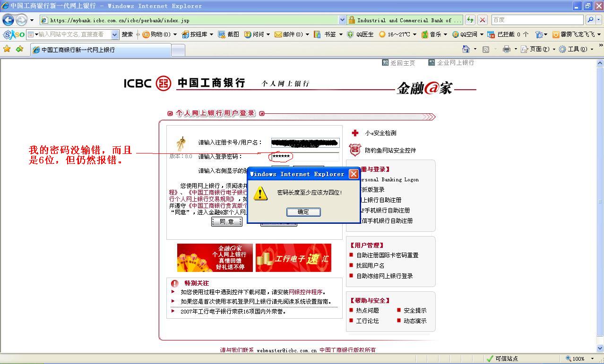Click the sun weather 16~27℃ icon
This screenshot has width=604, height=364.
click(382, 34)
